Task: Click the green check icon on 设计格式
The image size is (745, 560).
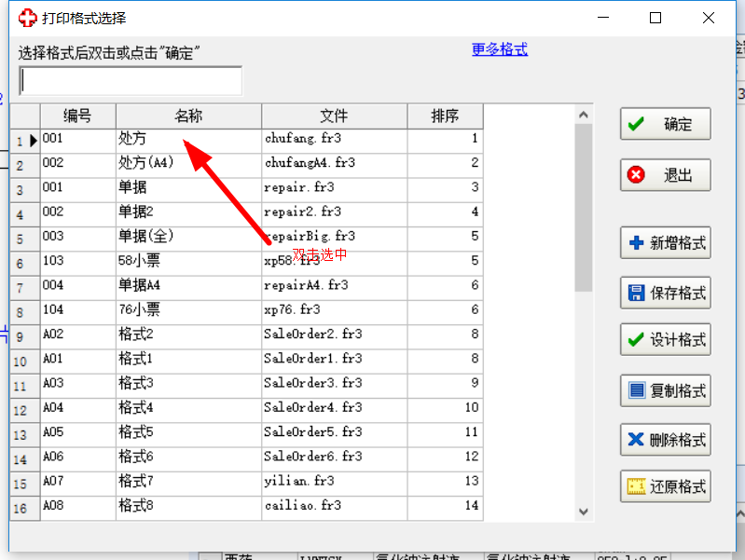Action: click(x=636, y=339)
